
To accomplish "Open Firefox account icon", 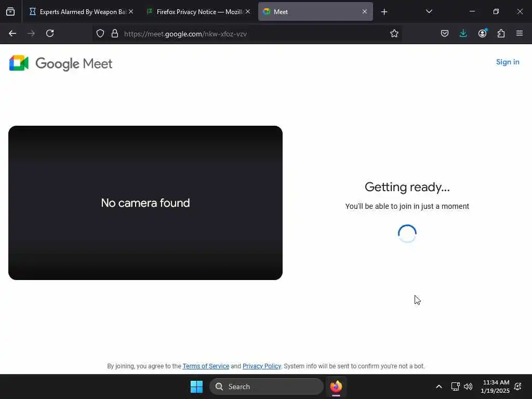I will coord(482,33).
